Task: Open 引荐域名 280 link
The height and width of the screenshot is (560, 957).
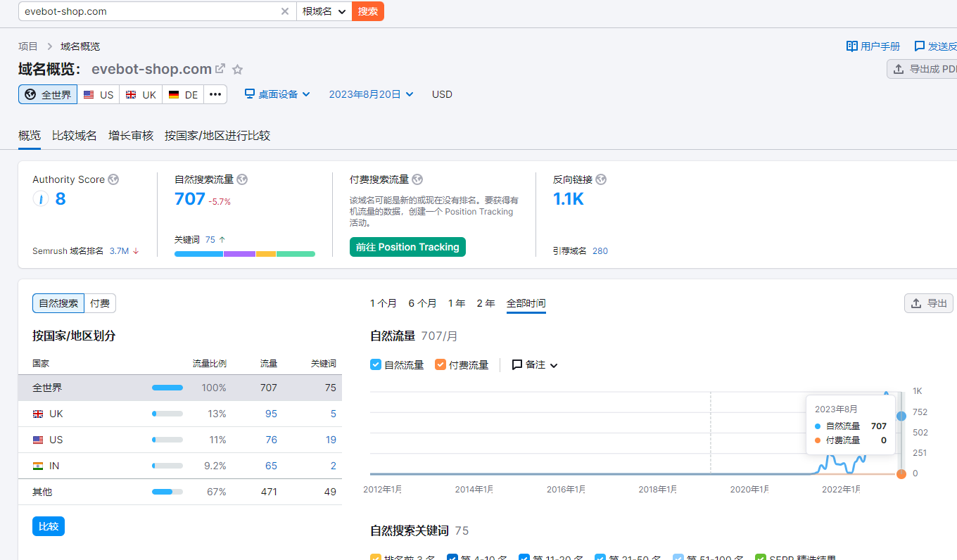Action: pos(600,251)
